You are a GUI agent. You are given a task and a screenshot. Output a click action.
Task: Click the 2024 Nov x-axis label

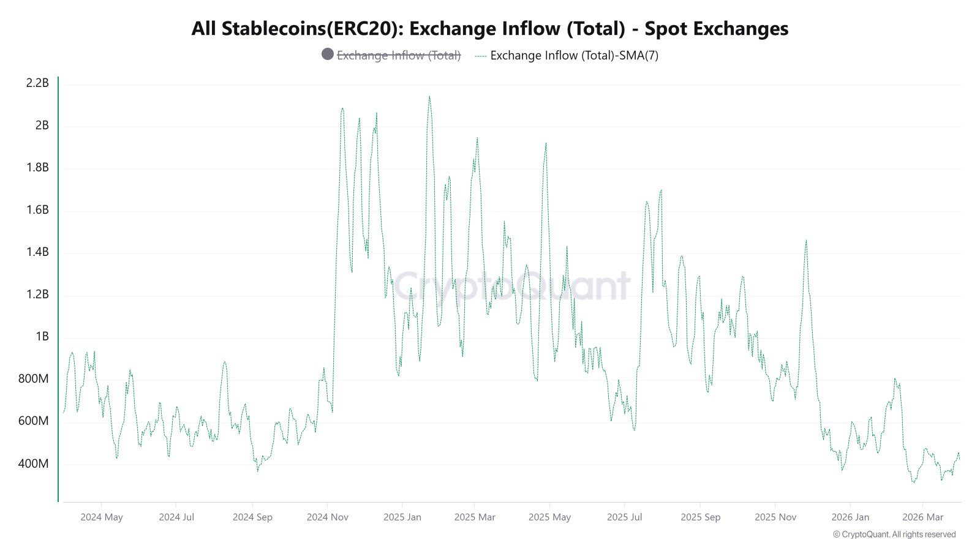328,517
